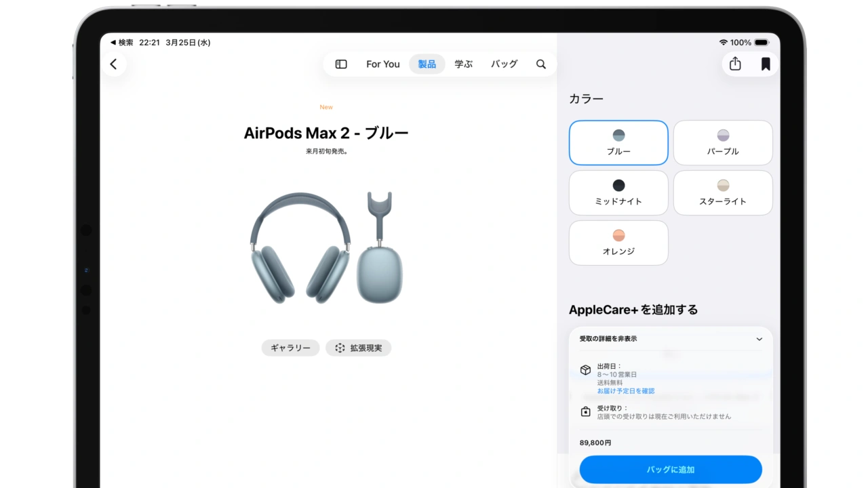Switch to the For You tab
This screenshot has height=488, width=868.
coord(382,64)
